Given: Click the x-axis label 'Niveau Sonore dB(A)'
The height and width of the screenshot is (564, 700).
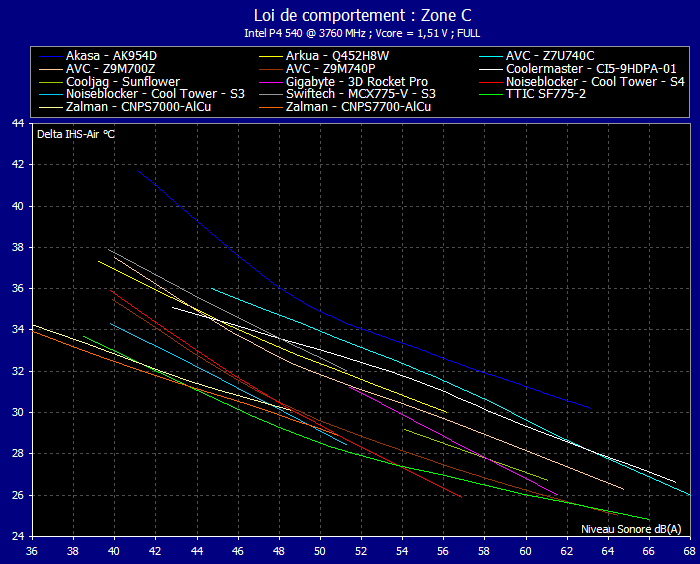Looking at the screenshot, I should click(x=631, y=529).
